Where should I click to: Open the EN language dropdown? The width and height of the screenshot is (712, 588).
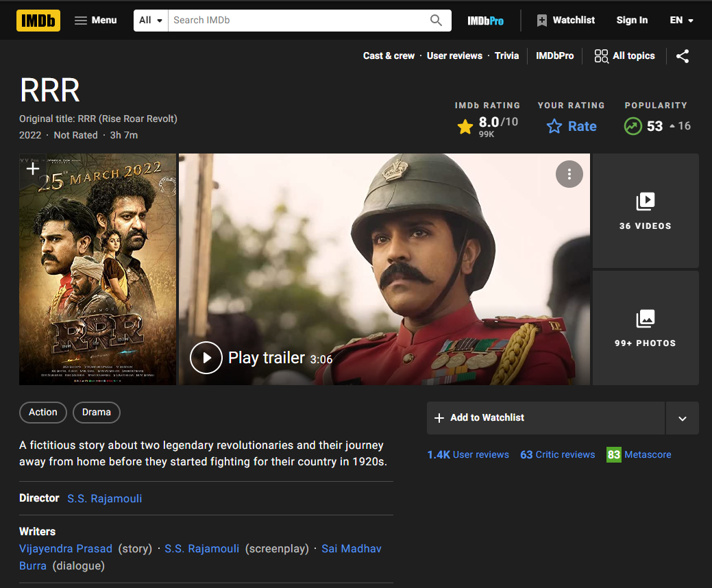(x=681, y=21)
